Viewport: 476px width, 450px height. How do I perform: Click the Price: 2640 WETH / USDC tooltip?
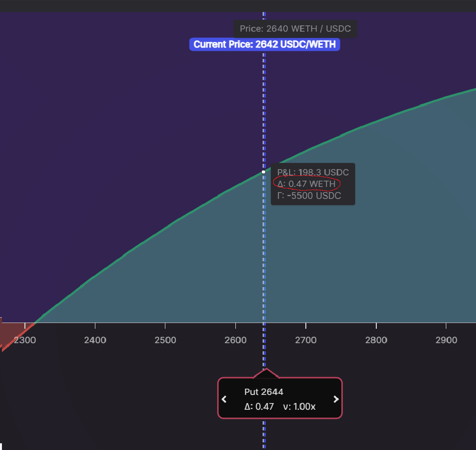[295, 29]
